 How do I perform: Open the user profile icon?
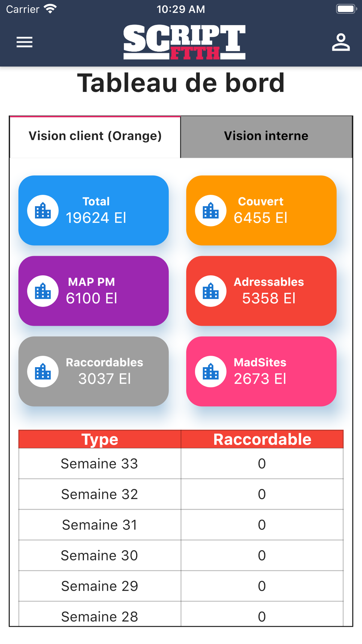[341, 42]
